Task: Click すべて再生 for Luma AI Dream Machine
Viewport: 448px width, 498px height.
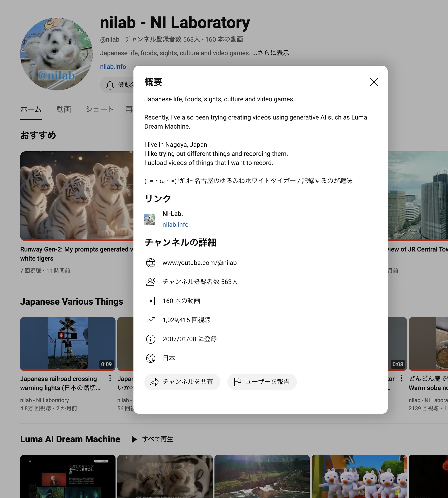Action: click(x=158, y=439)
